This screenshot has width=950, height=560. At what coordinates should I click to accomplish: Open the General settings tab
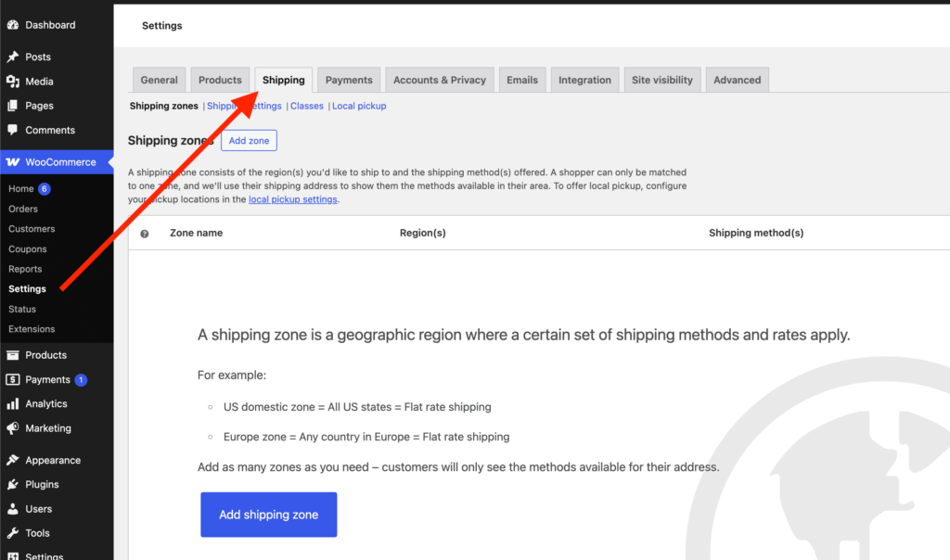coord(159,80)
